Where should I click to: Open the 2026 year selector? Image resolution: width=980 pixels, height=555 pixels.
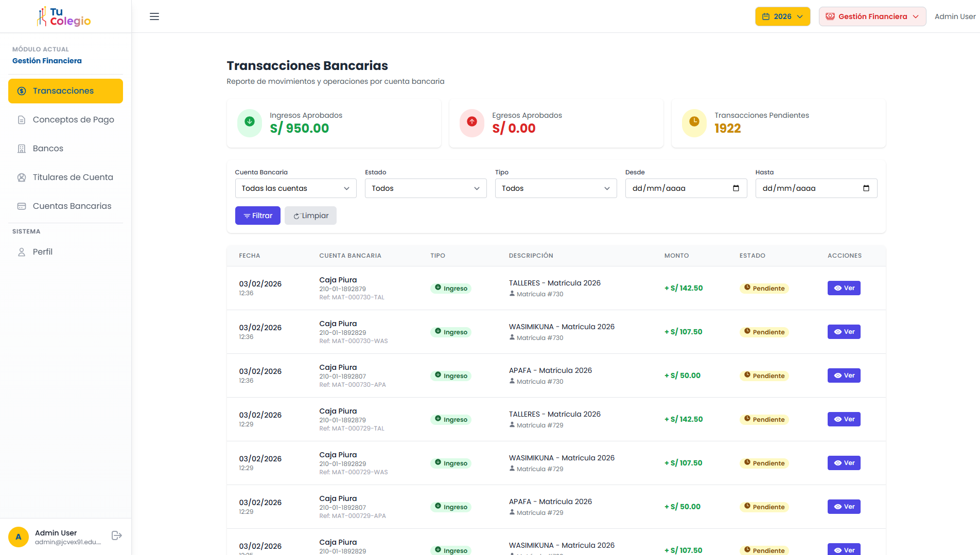[782, 16]
